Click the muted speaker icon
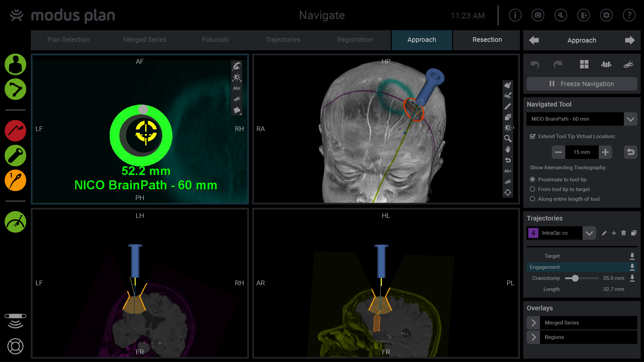644x362 pixels. 560,15
